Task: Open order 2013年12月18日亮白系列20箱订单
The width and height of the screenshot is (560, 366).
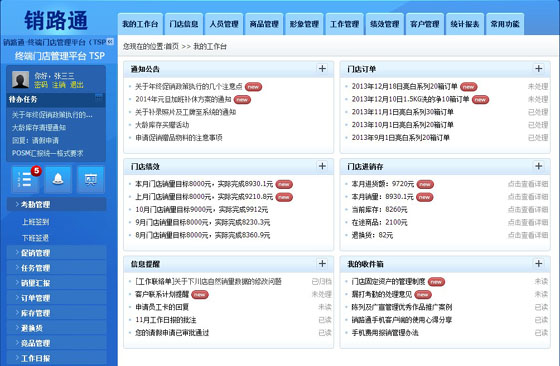Action: [x=405, y=86]
